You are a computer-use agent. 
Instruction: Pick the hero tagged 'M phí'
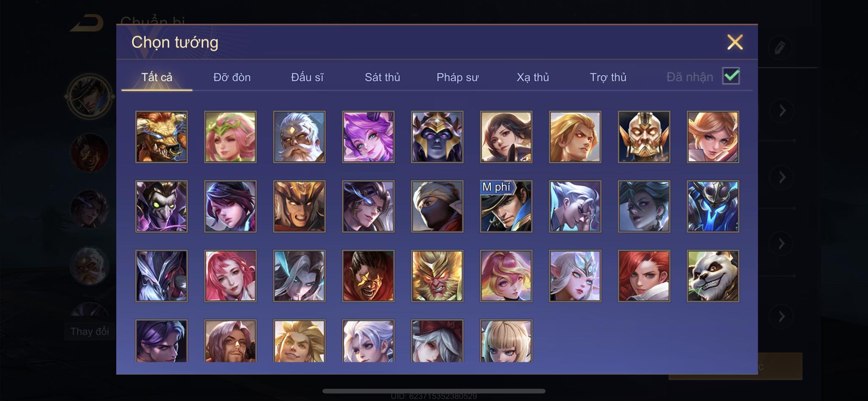(506, 206)
